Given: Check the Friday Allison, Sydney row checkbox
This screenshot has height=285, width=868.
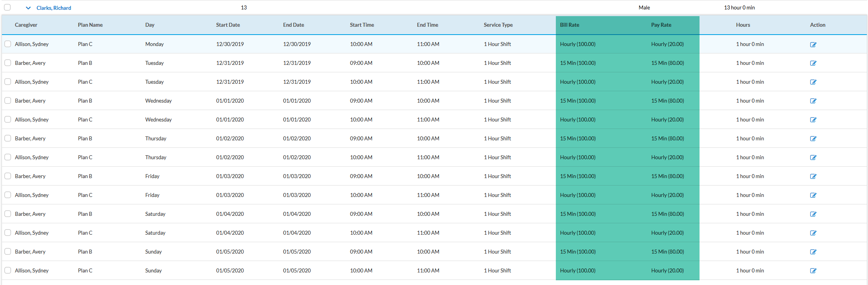Looking at the screenshot, I should 7,195.
